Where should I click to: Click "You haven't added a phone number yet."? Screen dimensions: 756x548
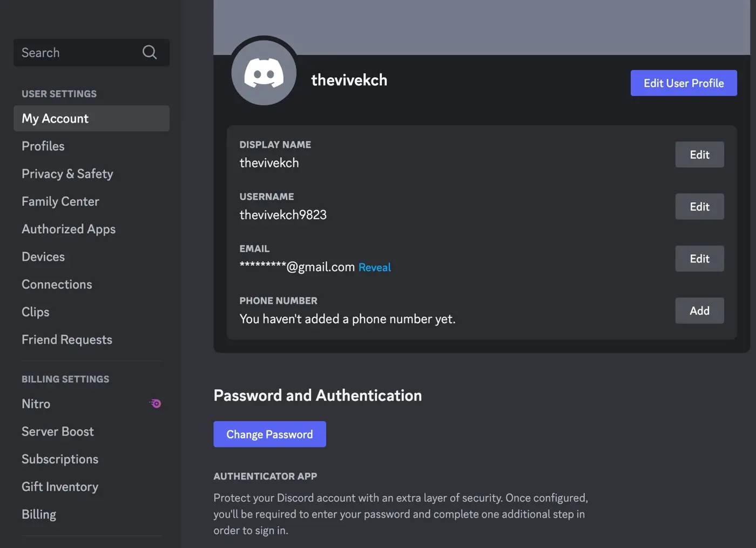pos(347,319)
